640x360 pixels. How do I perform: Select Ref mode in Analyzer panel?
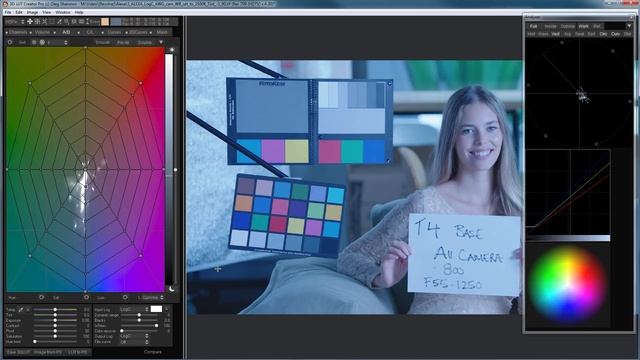point(597,26)
